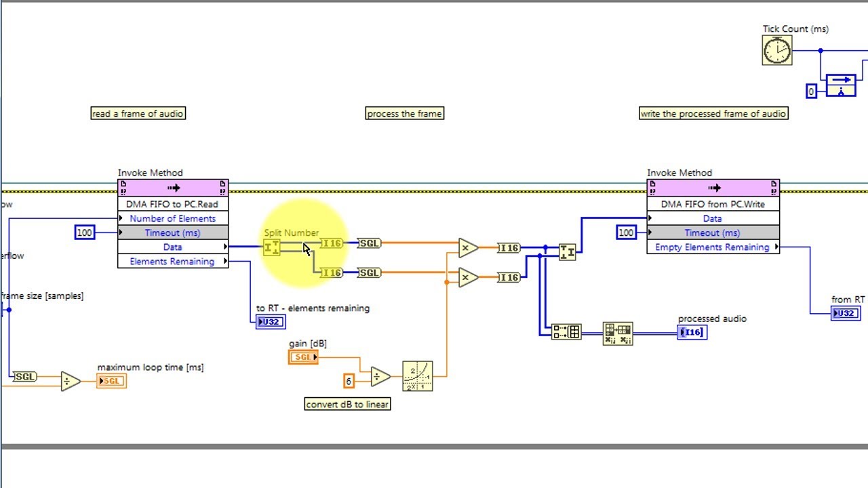Click the 'maximum loop time [ms]' label
Screen dimensions: 868x488
151,367
